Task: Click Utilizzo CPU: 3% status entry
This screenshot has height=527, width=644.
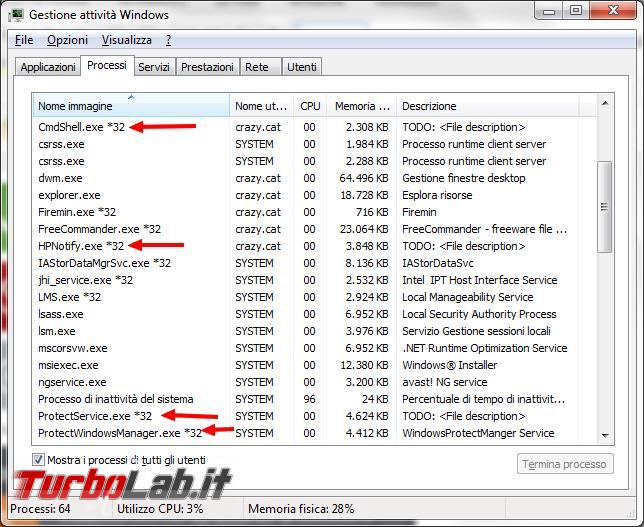Action: tap(160, 509)
